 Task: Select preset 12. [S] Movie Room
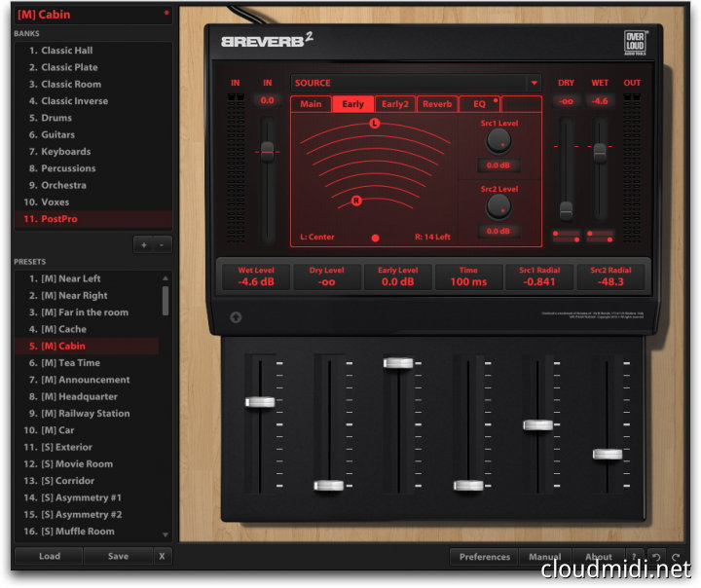coord(88,464)
